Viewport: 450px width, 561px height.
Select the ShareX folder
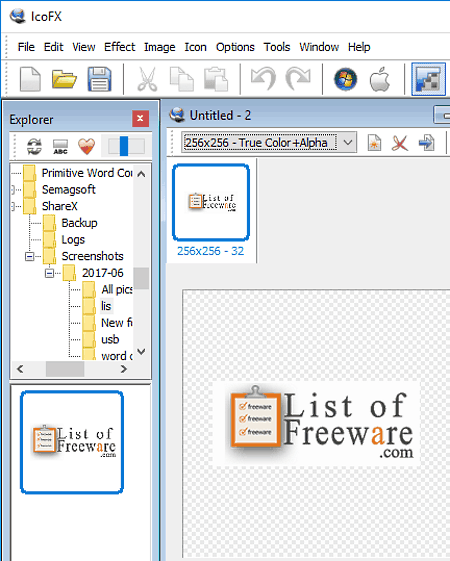pyautogui.click(x=59, y=206)
